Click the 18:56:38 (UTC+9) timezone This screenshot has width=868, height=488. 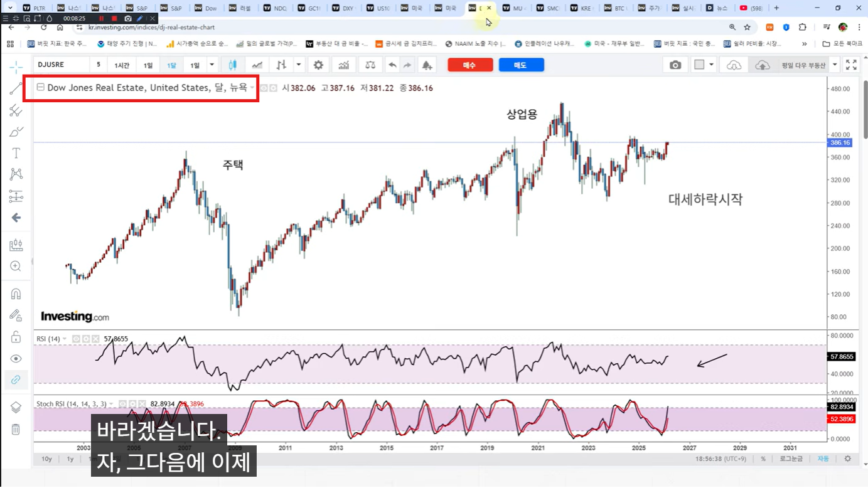(x=721, y=459)
